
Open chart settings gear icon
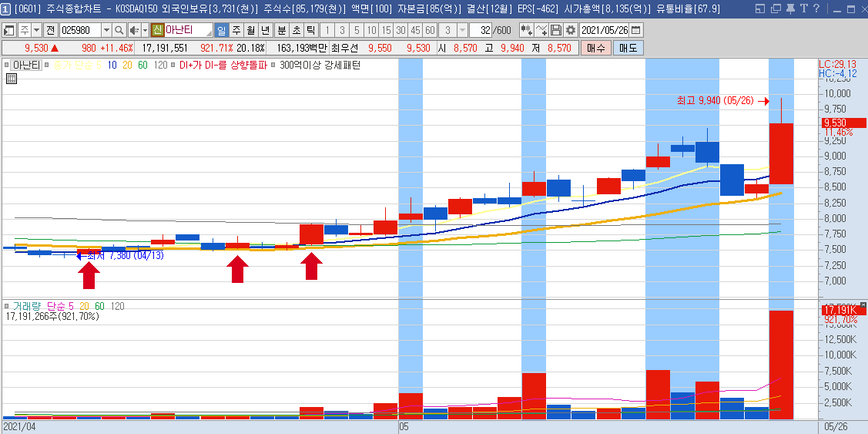(x=570, y=30)
